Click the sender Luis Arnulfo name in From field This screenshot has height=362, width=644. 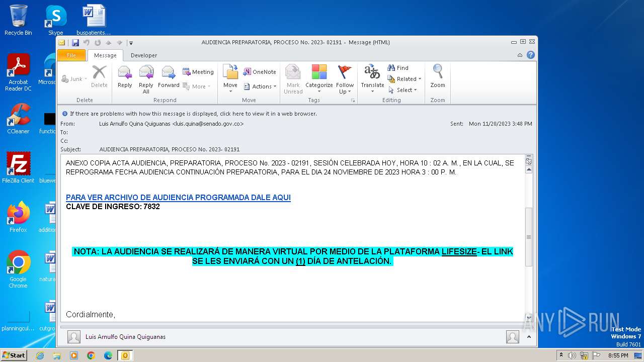coord(171,124)
